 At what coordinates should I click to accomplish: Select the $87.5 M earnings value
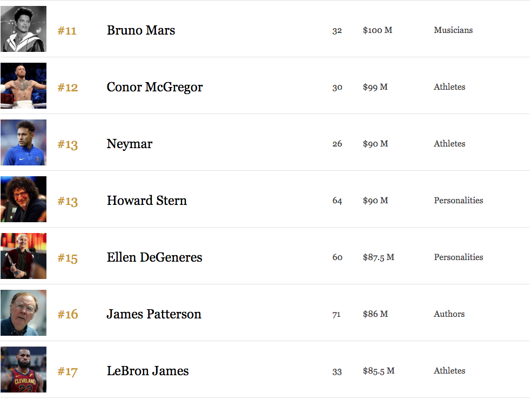coord(379,257)
